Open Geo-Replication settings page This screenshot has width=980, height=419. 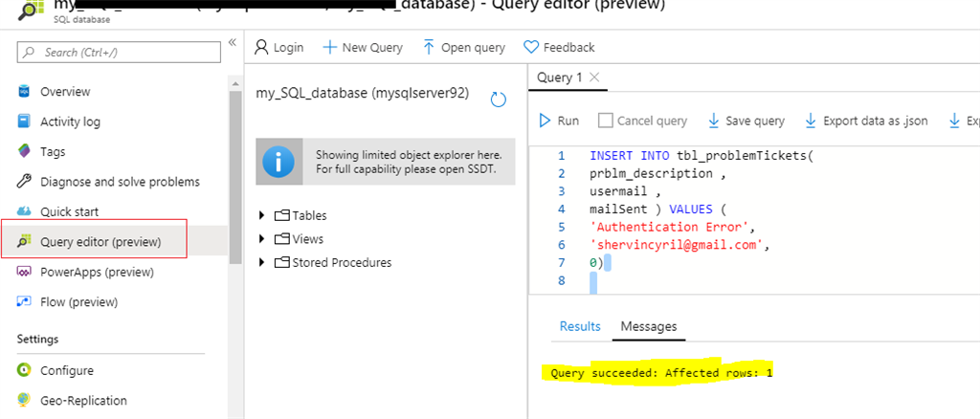click(84, 401)
